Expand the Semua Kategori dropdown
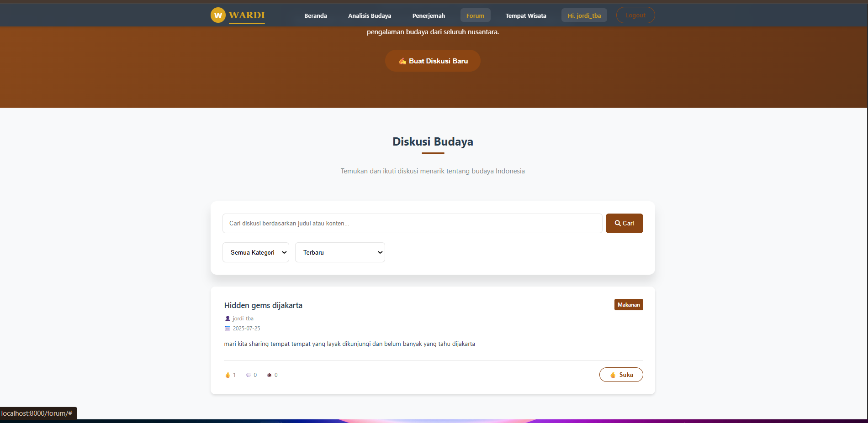 click(x=256, y=252)
